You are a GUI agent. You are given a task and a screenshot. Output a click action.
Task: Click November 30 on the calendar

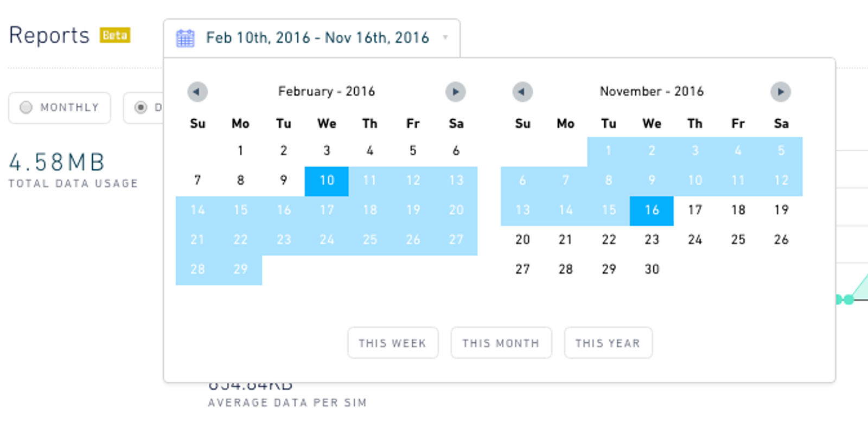click(x=651, y=269)
